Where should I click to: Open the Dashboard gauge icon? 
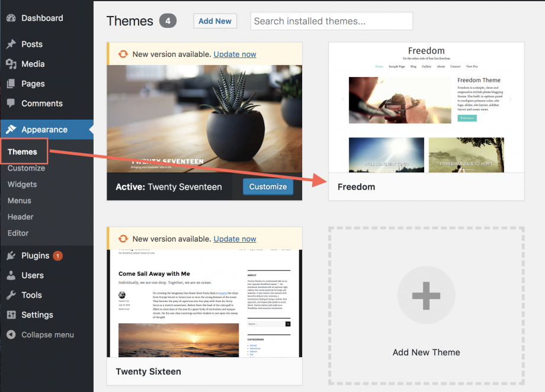(x=12, y=18)
